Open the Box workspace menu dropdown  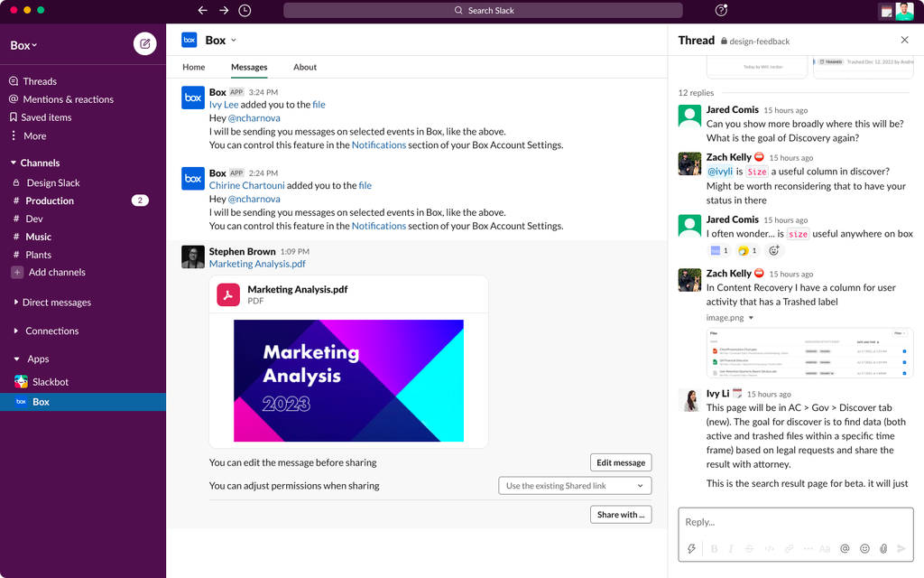(23, 45)
